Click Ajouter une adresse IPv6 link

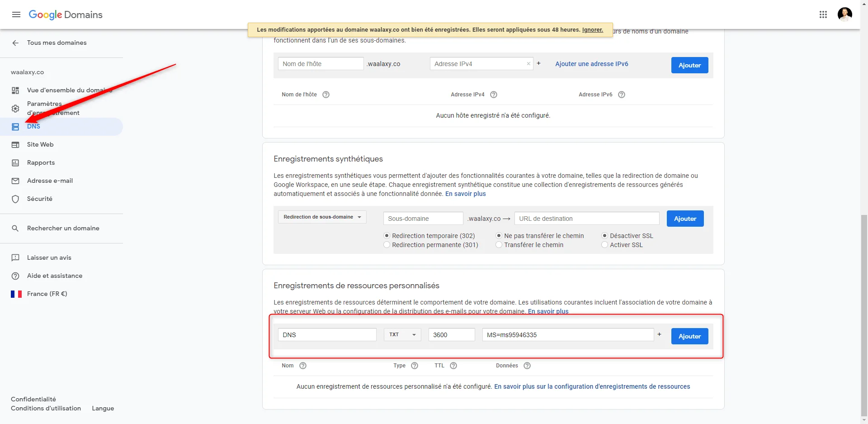[592, 64]
